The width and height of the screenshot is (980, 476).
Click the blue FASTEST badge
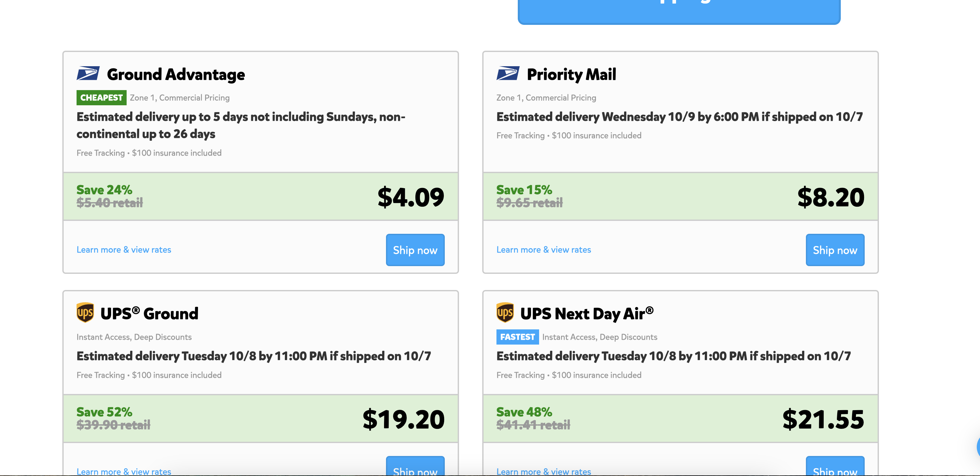click(x=517, y=337)
